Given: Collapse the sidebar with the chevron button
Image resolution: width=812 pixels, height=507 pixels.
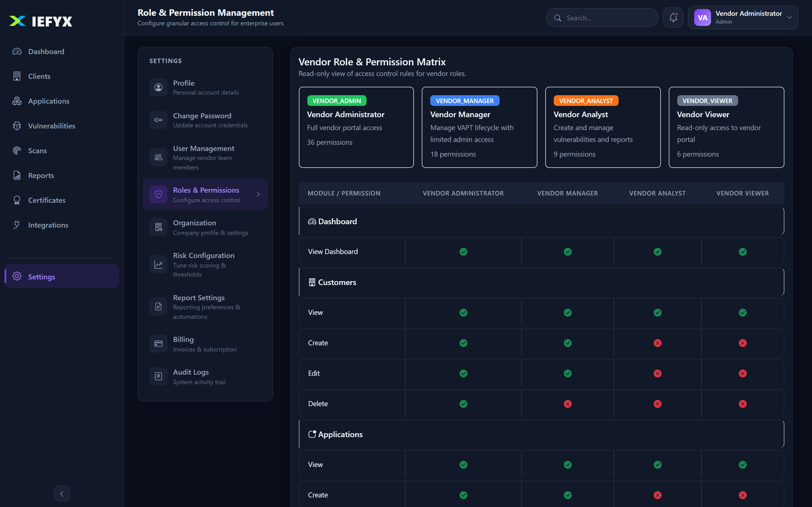Looking at the screenshot, I should click(62, 493).
